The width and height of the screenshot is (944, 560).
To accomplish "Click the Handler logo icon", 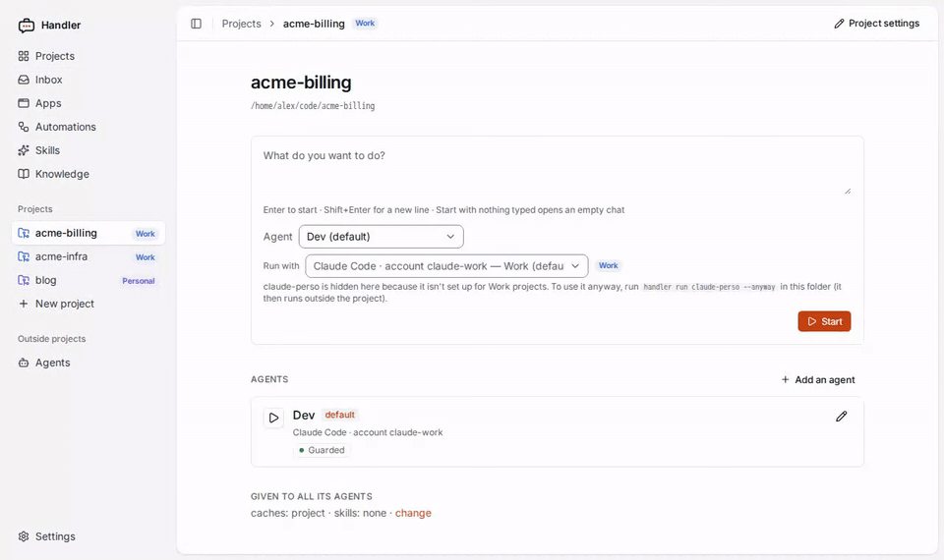I will pyautogui.click(x=26, y=26).
